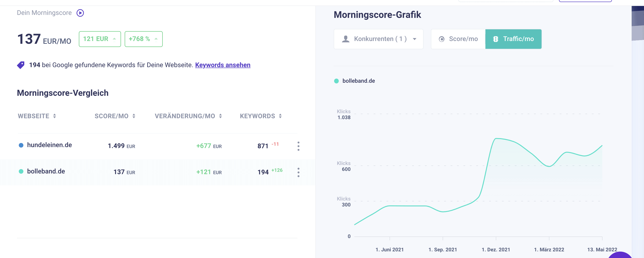Viewport: 644px width, 258px height.
Task: Click the Klicks 600 axis label
Action: [x=344, y=166]
